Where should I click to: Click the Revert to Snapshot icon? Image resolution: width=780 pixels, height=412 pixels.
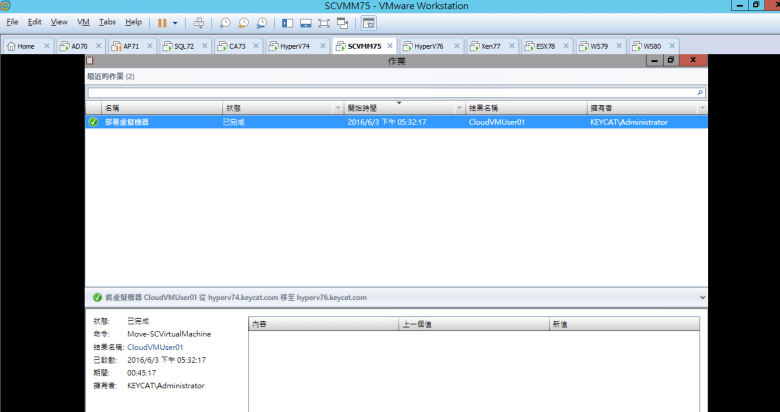[243, 22]
